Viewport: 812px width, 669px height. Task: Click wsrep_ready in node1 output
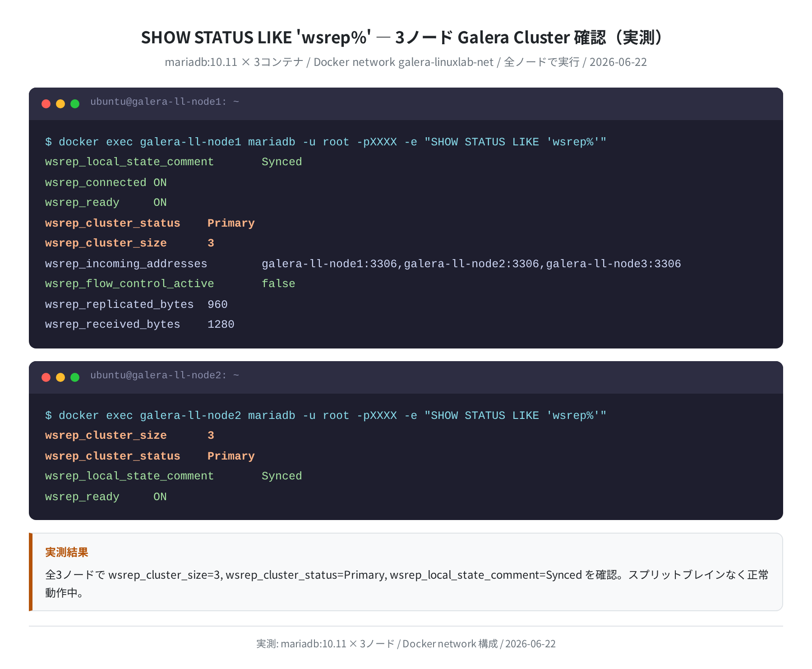coord(82,203)
